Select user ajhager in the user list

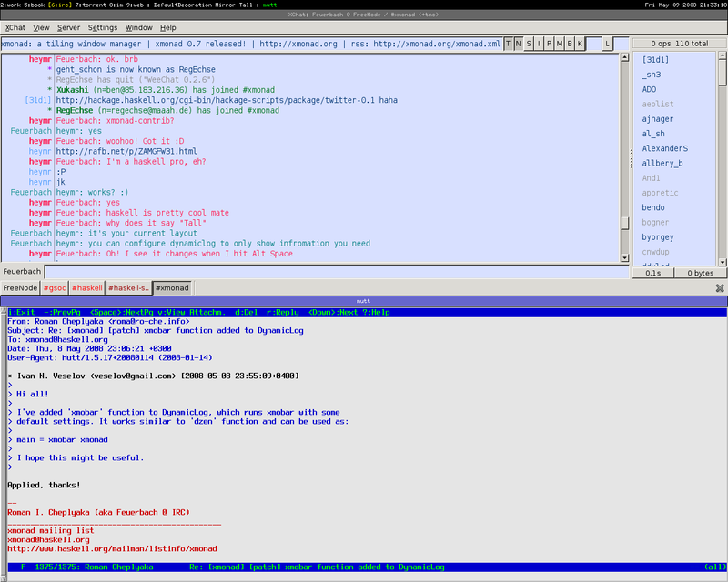657,119
